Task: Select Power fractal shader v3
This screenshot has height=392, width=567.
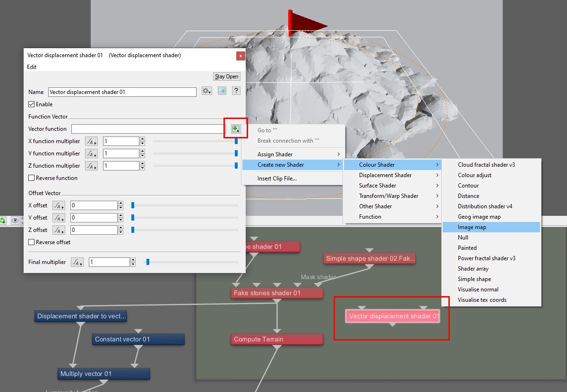Action: 491,258
